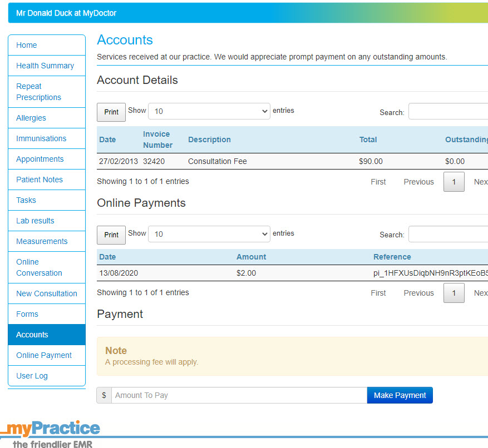Start a New Consultation
The image size is (488, 448).
[x=47, y=293]
